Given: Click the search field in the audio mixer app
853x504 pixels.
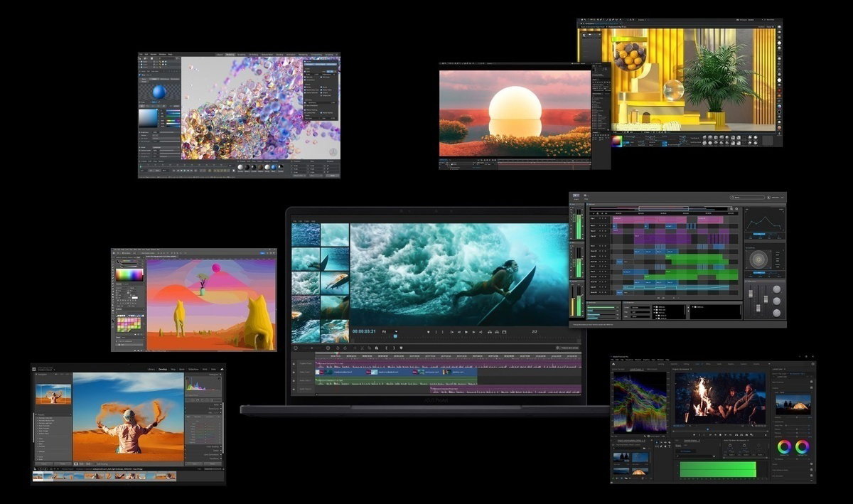Looking at the screenshot, I should (x=747, y=198).
